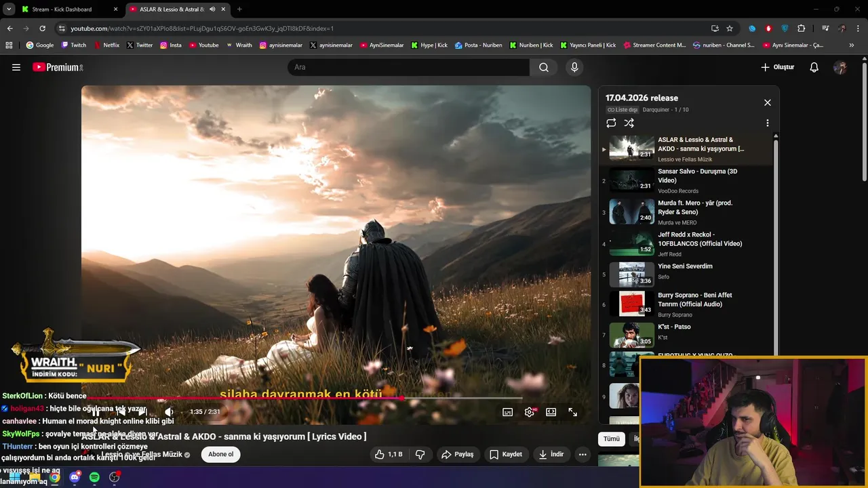Open playlist more options menu
This screenshot has width=868, height=488.
pyautogui.click(x=767, y=123)
